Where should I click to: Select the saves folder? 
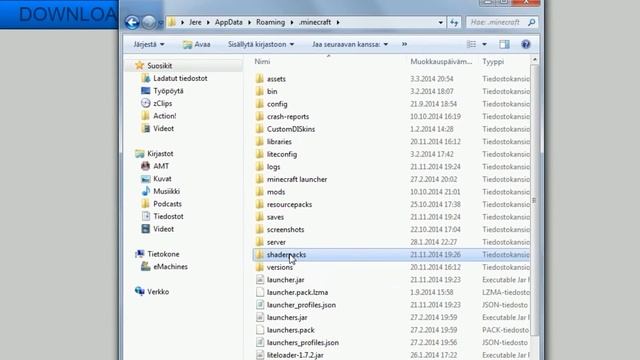[275, 217]
